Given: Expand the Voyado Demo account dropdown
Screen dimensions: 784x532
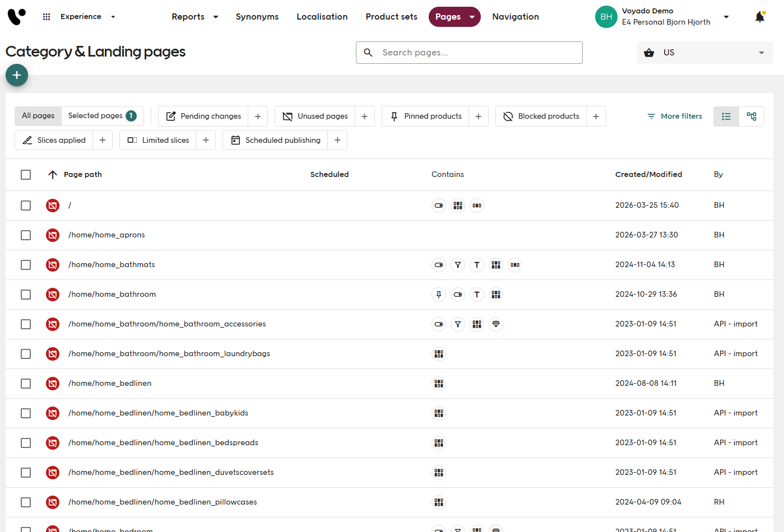Looking at the screenshot, I should 726,17.
